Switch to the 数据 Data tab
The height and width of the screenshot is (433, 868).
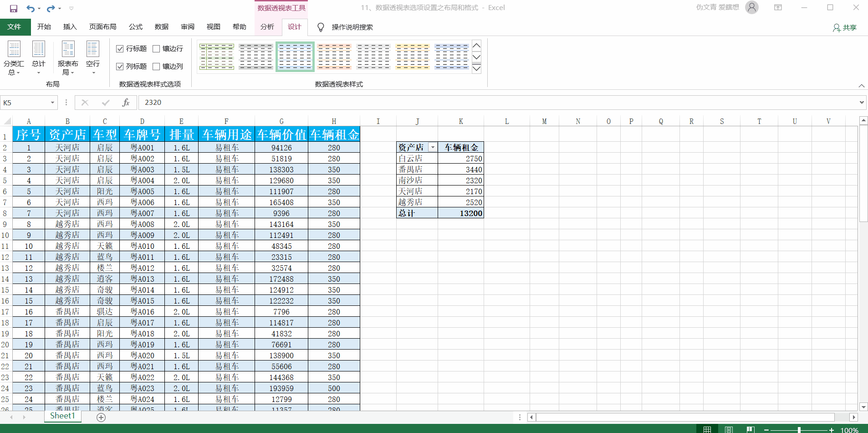[x=162, y=27]
